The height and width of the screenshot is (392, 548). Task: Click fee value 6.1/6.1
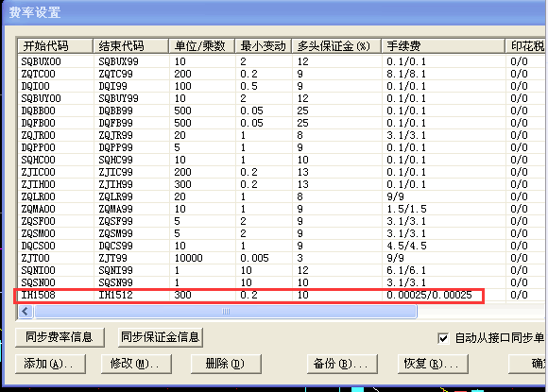point(406,270)
